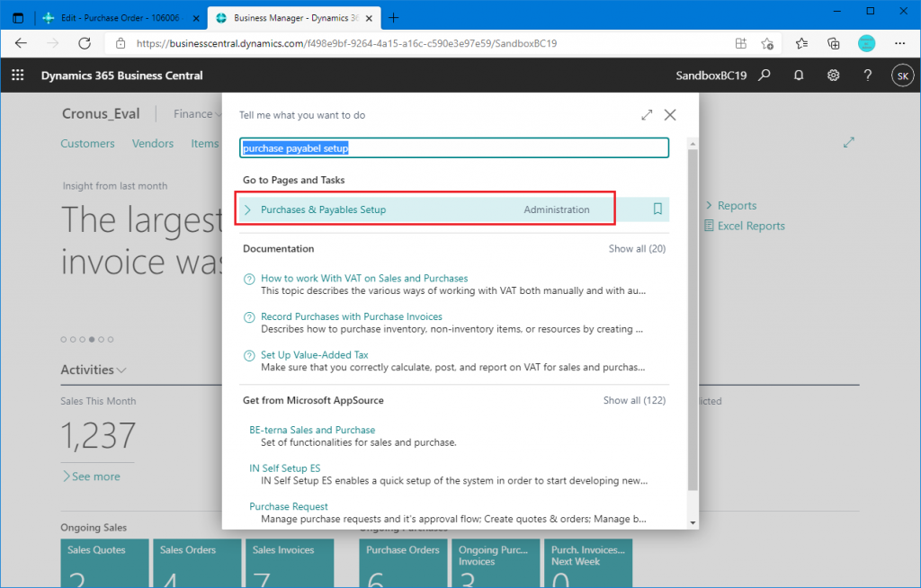The image size is (921, 588).
Task: Click help icon beside Record Purchases topic
Action: (249, 317)
